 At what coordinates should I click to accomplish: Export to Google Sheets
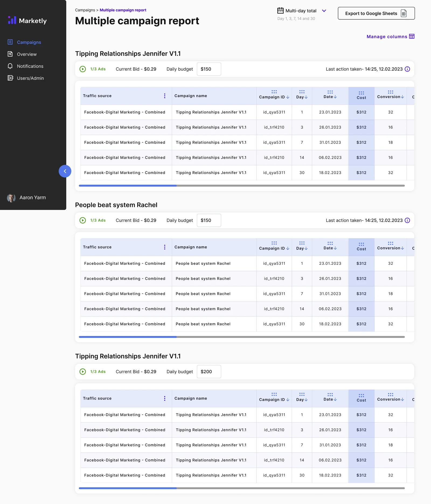point(376,13)
